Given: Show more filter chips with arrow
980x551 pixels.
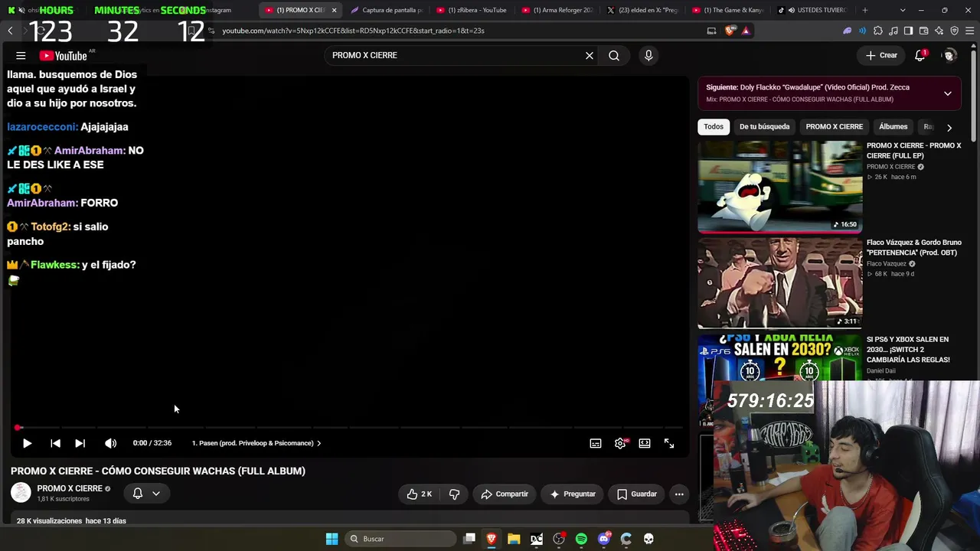Looking at the screenshot, I should coord(949,128).
